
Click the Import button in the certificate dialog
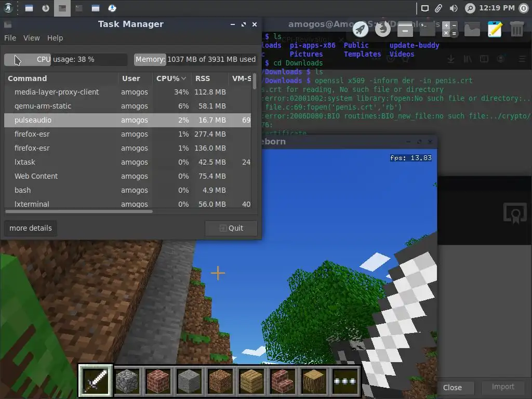(503, 387)
